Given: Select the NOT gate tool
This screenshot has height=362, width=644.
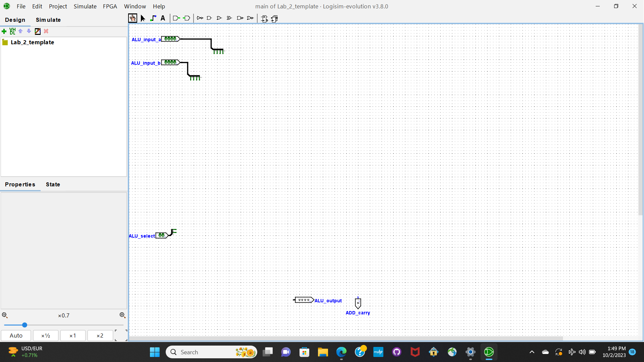Looking at the screenshot, I should click(200, 18).
